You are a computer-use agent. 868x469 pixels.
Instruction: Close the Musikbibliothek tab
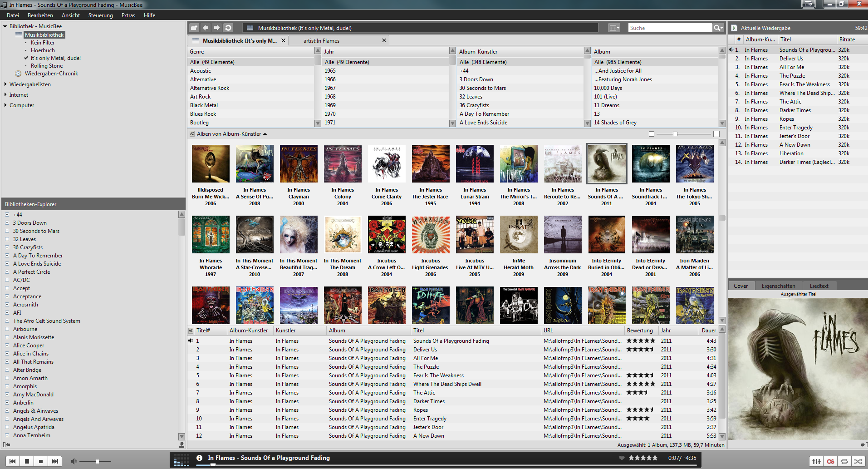pyautogui.click(x=283, y=40)
